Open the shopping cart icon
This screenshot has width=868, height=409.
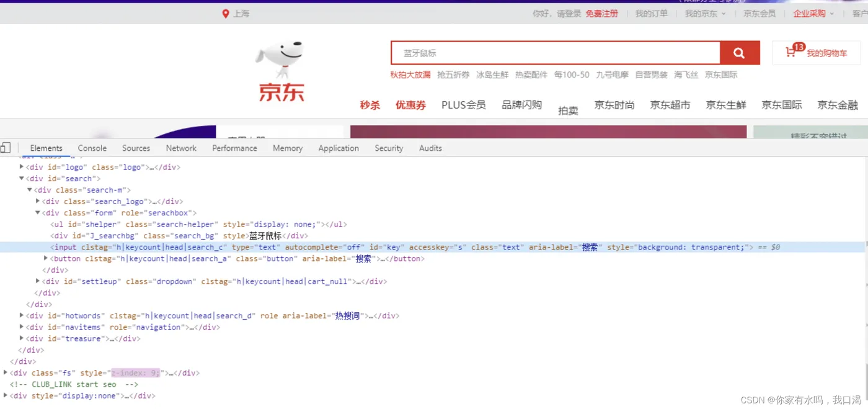point(791,52)
